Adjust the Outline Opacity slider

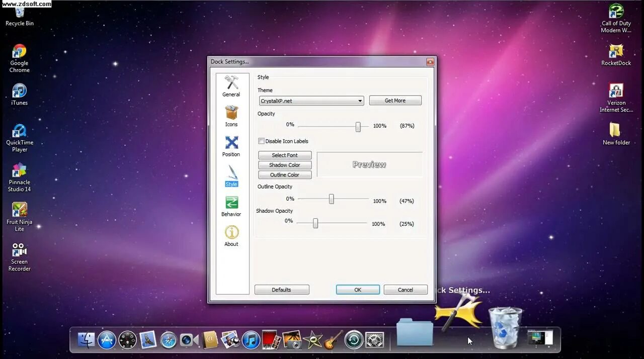(331, 199)
